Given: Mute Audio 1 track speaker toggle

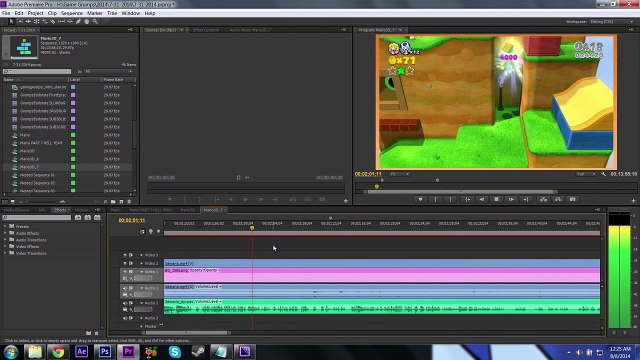Looking at the screenshot, I should (125, 288).
